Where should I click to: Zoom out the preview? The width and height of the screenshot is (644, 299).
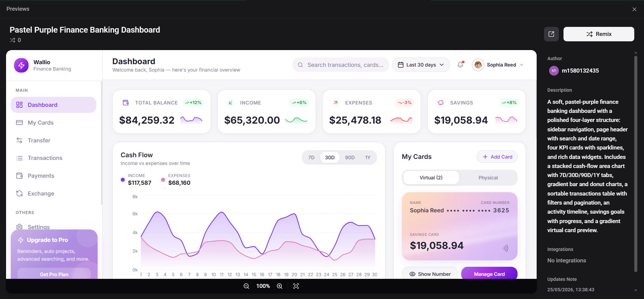click(246, 286)
